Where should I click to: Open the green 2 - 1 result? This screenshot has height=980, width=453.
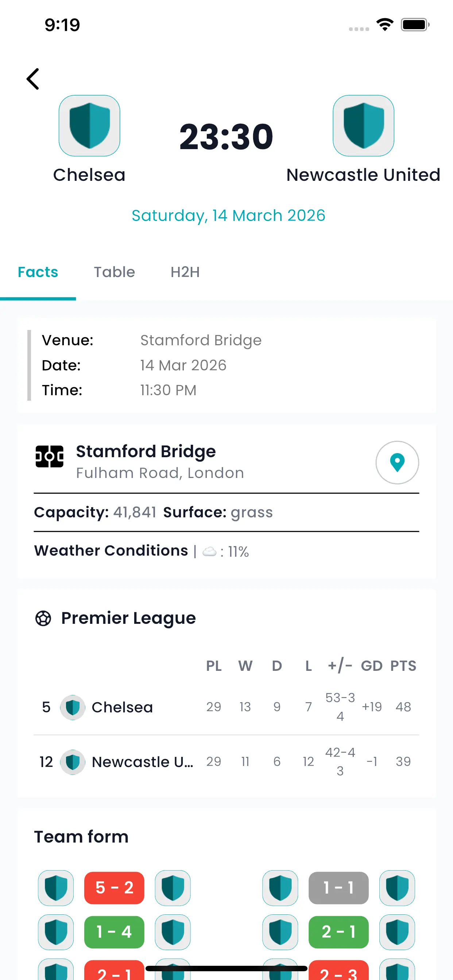coord(338,932)
